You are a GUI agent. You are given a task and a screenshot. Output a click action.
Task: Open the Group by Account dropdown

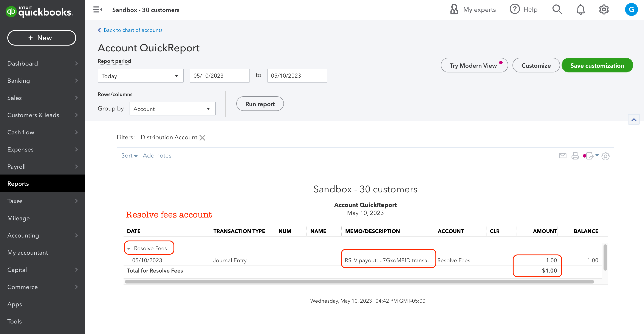tap(172, 109)
